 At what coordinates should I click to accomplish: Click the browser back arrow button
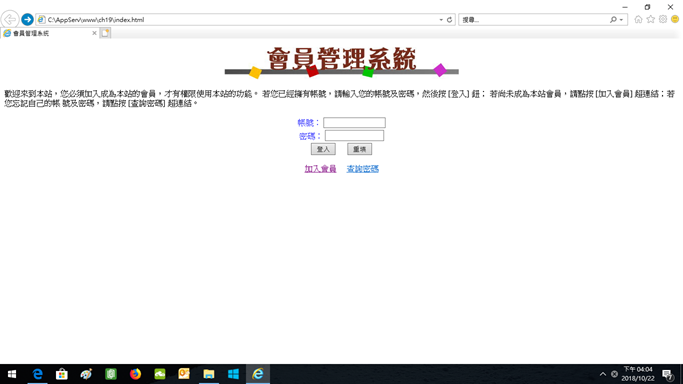[10, 20]
